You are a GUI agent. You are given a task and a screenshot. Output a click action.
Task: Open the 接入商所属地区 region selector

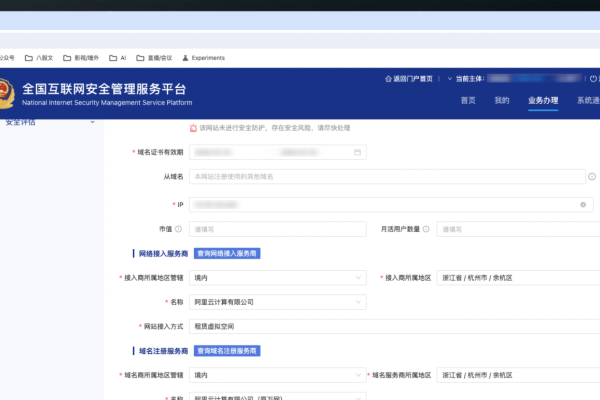click(518, 278)
